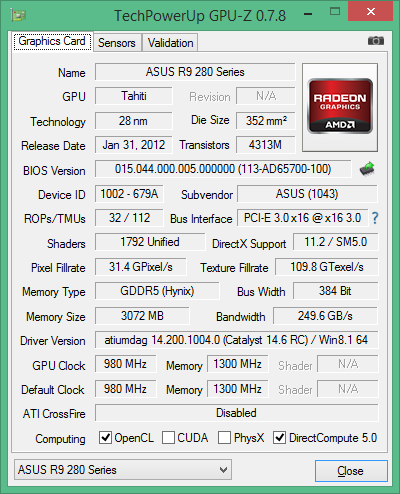
Task: Click the Bus Interface question mark
Action: [375, 218]
